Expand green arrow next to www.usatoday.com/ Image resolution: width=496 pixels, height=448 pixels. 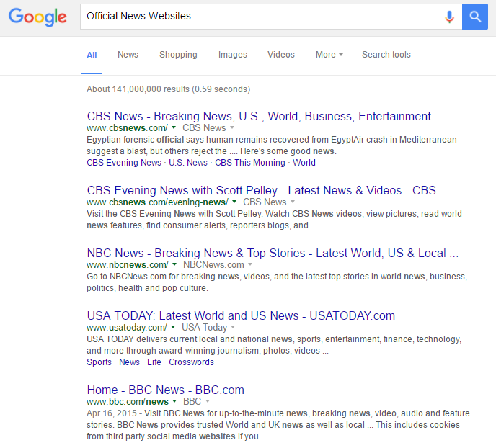173,327
